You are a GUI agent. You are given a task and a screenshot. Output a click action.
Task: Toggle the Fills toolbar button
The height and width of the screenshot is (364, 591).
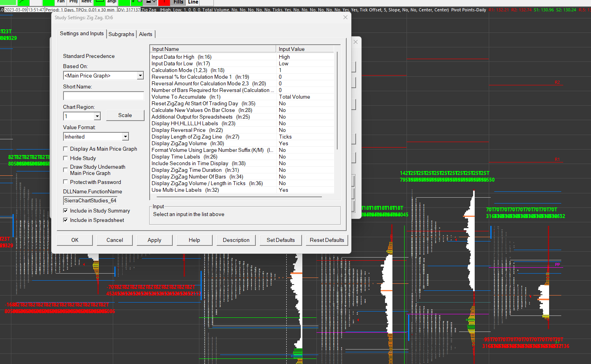(x=179, y=2)
